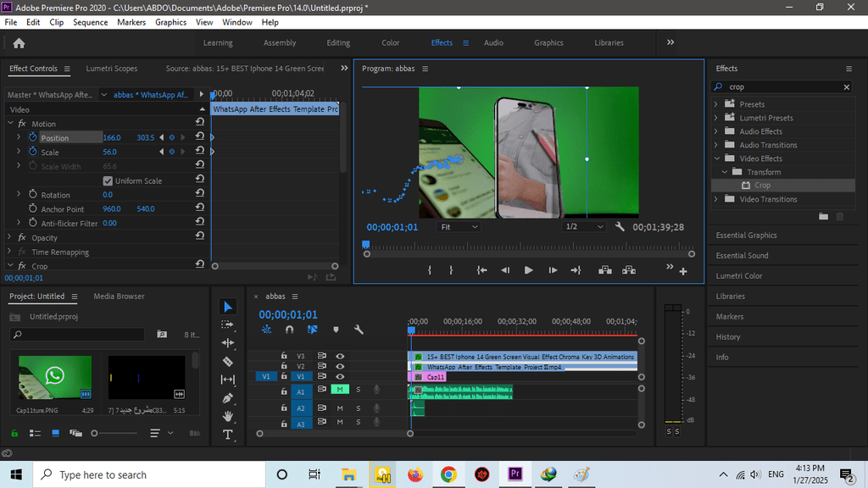868x488 pixels.
Task: Go to In point
Action: point(481,270)
